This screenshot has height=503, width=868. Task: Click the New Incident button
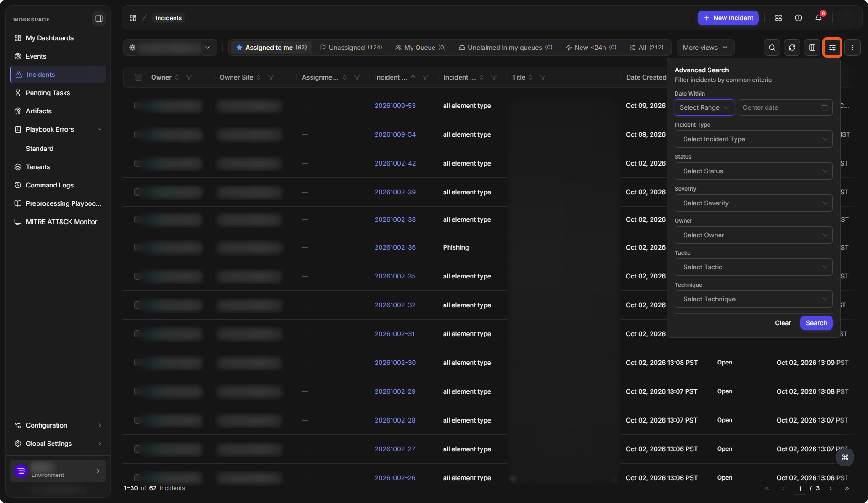(x=728, y=18)
